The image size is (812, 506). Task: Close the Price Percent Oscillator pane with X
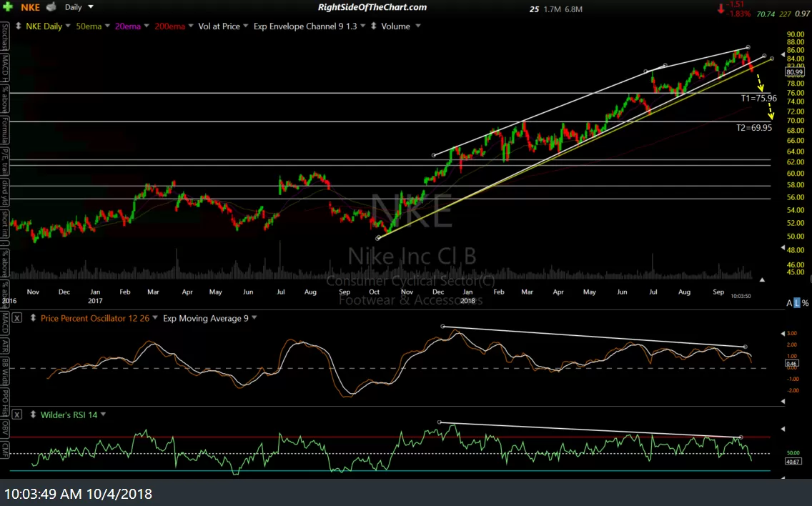(x=16, y=318)
